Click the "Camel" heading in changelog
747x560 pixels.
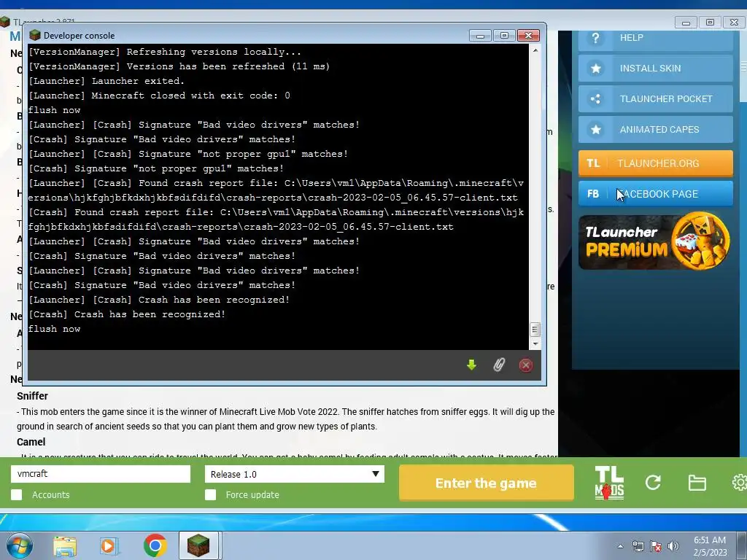click(x=31, y=442)
